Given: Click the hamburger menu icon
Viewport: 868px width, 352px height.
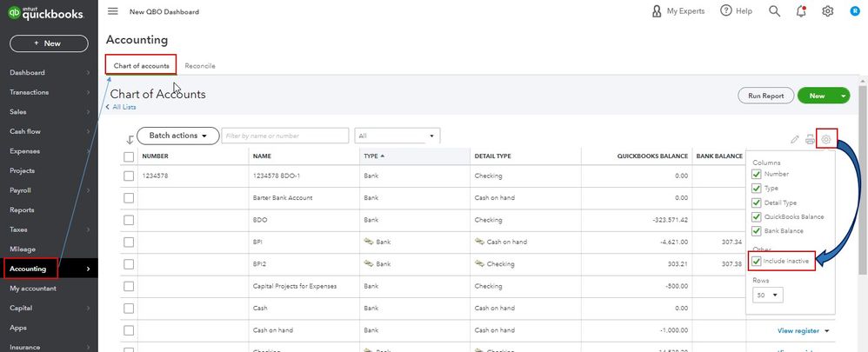Looking at the screenshot, I should [113, 11].
